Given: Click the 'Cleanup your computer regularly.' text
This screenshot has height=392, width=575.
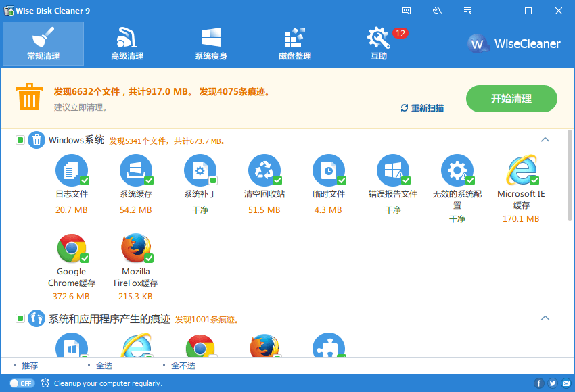Looking at the screenshot, I should coord(108,383).
